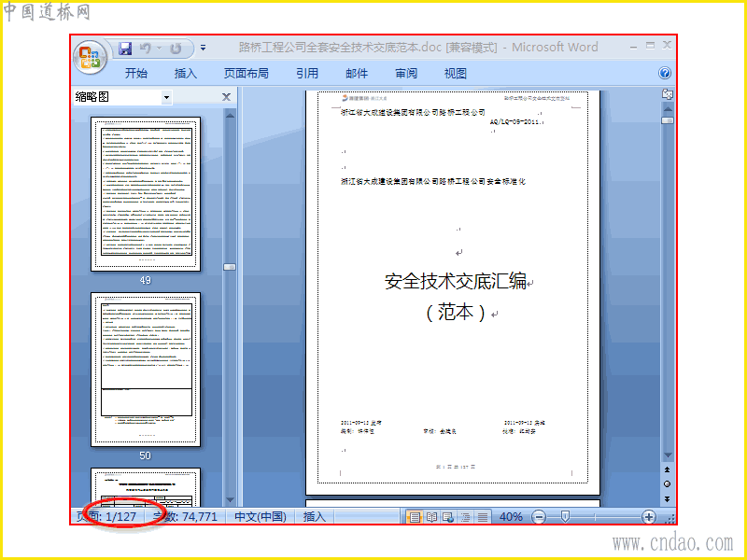Select page 49 thumbnail

[146, 194]
